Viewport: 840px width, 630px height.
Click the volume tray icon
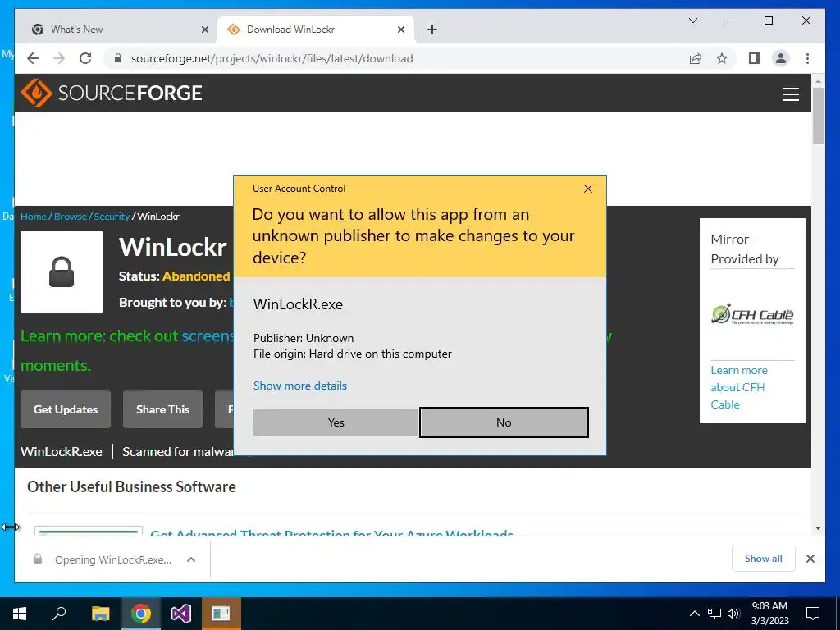[733, 614]
